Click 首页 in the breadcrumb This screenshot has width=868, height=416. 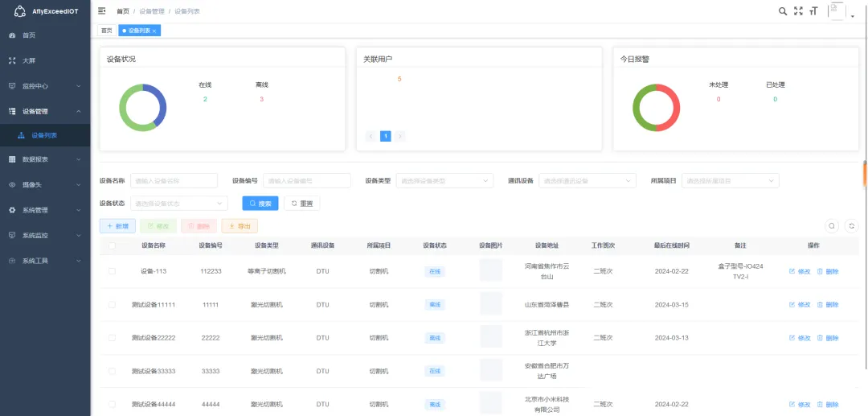coord(123,11)
